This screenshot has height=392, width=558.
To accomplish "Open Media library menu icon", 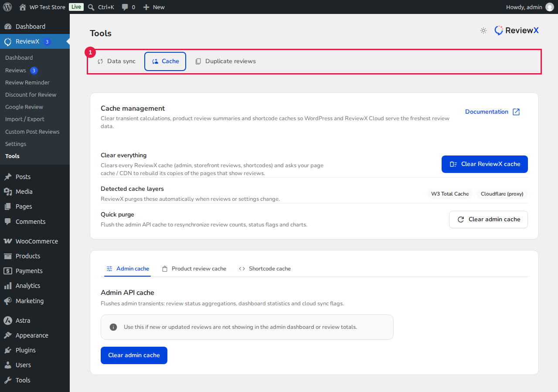I will 8,192.
